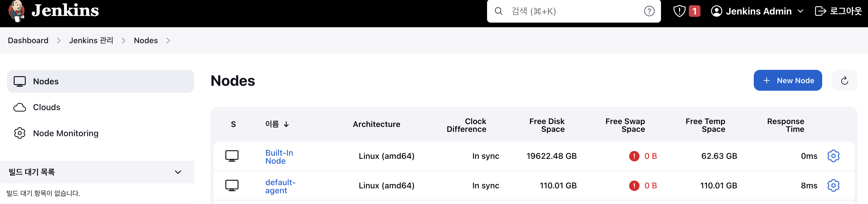Sort by the Architecture column header
This screenshot has width=868, height=204.
click(376, 124)
